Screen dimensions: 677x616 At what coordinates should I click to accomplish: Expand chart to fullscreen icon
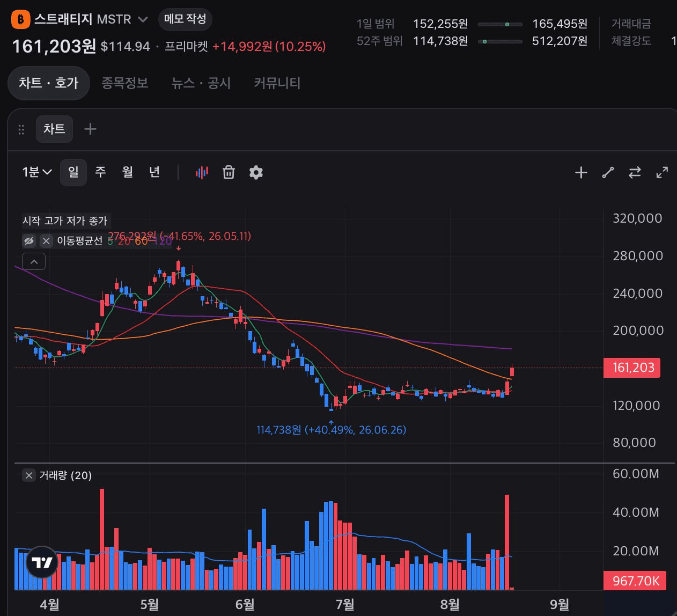click(x=663, y=172)
